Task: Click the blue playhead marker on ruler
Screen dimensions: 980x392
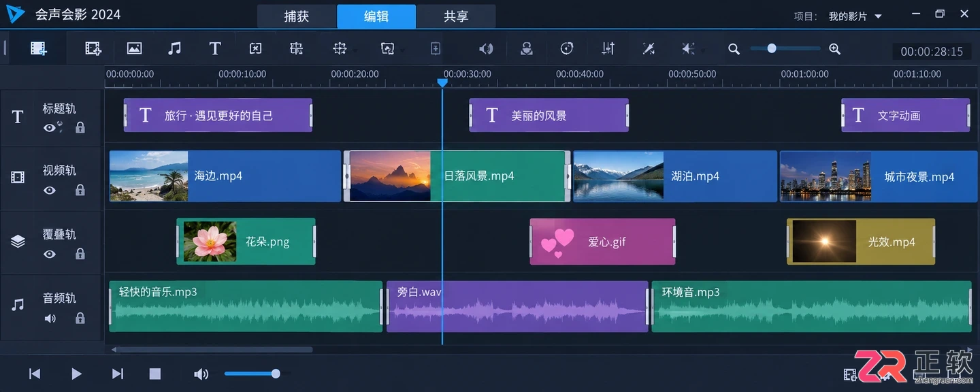Action: (x=442, y=82)
